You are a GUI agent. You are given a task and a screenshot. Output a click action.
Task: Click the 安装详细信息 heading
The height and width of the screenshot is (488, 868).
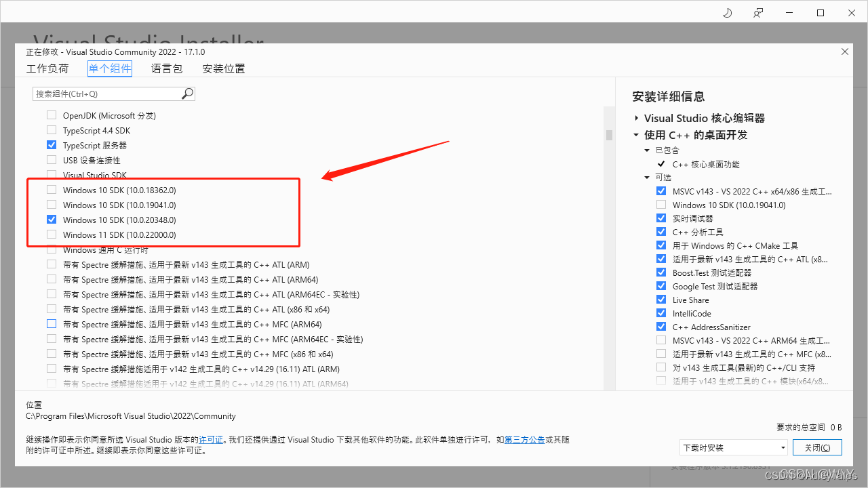[669, 97]
